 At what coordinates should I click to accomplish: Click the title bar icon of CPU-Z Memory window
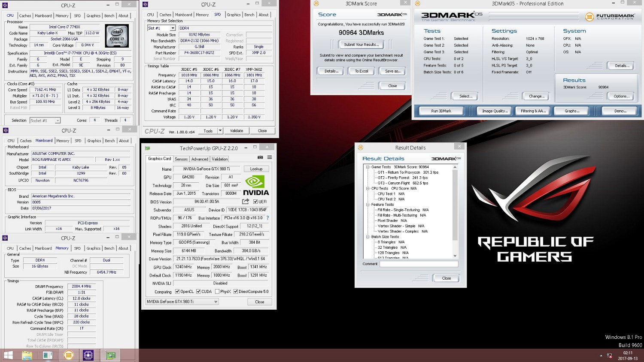[x=6, y=238]
